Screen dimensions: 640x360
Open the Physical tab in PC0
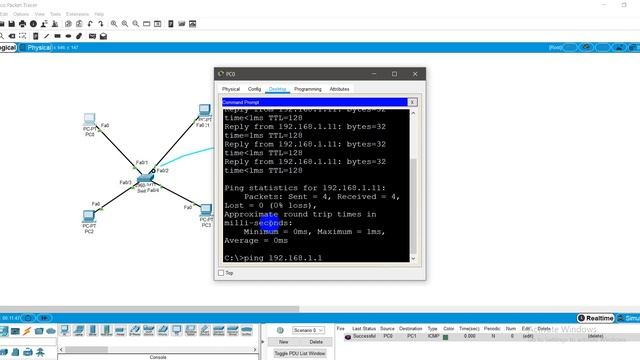(231, 89)
